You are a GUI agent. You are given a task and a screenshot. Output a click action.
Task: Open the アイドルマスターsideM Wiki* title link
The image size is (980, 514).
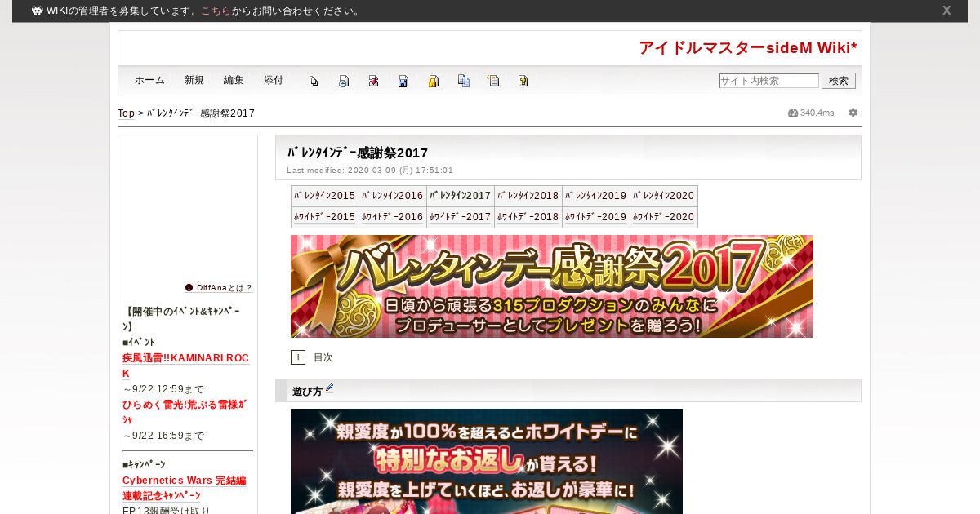[748, 48]
